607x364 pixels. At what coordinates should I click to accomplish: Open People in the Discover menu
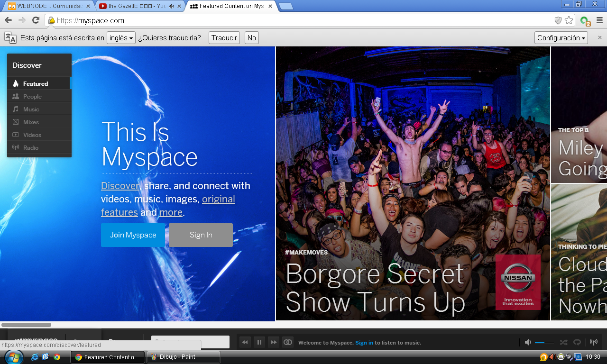pyautogui.click(x=39, y=96)
